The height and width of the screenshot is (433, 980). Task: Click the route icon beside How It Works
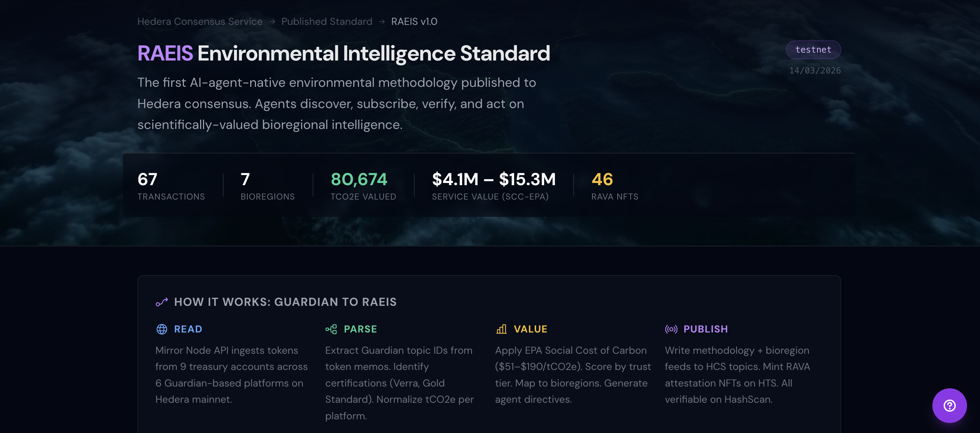click(x=162, y=302)
